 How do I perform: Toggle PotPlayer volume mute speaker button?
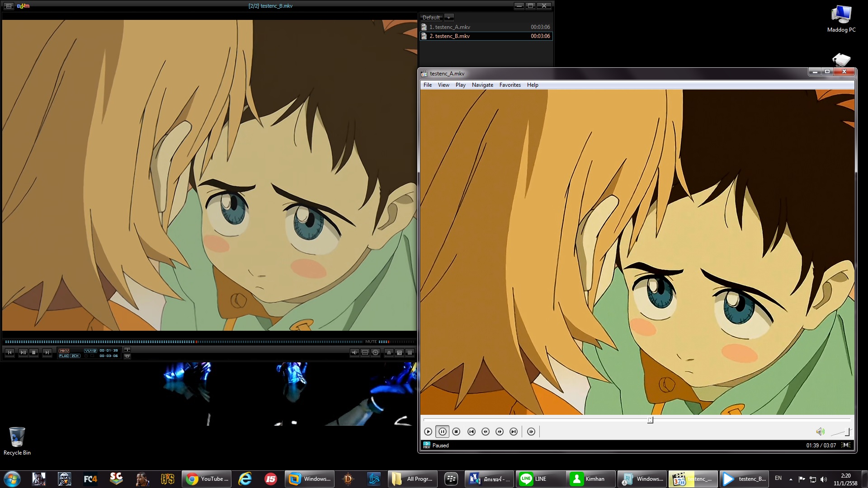[x=354, y=352]
